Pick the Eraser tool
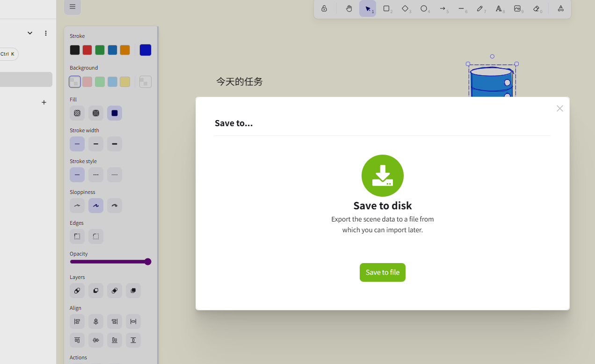 point(537,8)
